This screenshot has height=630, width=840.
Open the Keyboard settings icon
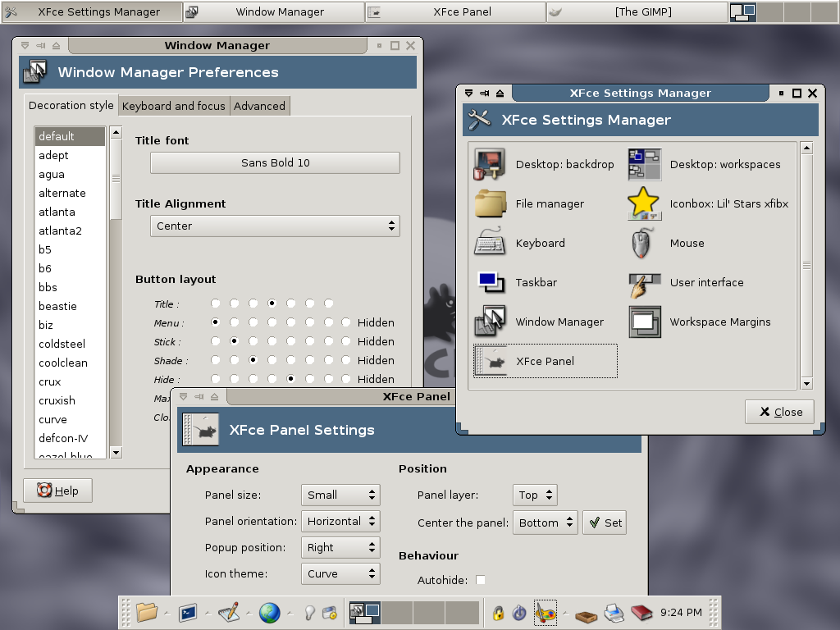[x=491, y=243]
